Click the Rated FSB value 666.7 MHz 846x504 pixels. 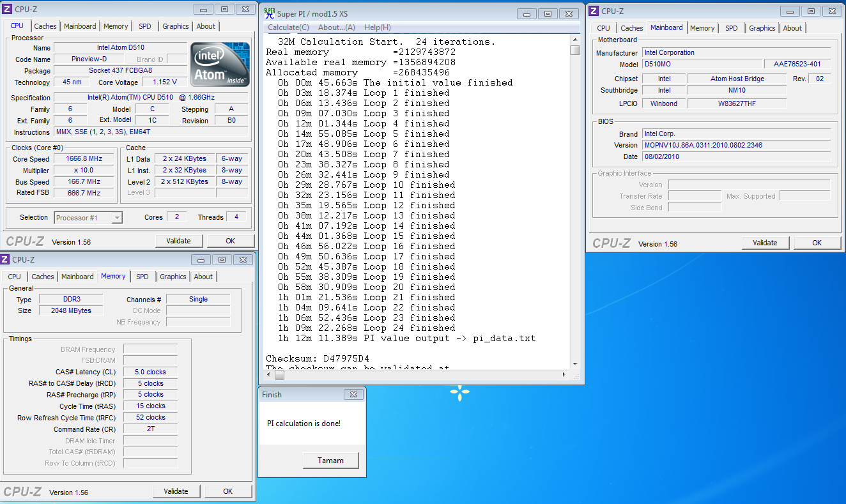tap(84, 193)
